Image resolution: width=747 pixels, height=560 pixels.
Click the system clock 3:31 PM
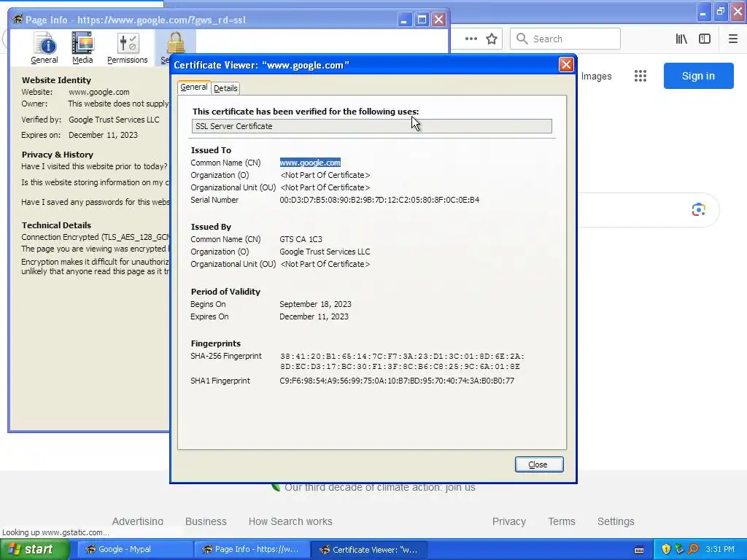[x=720, y=550]
